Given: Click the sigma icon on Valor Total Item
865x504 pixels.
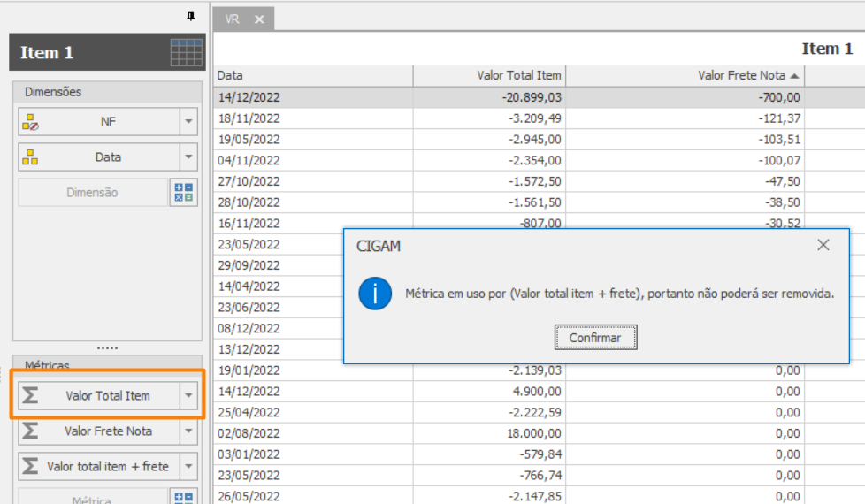Looking at the screenshot, I should click(30, 395).
